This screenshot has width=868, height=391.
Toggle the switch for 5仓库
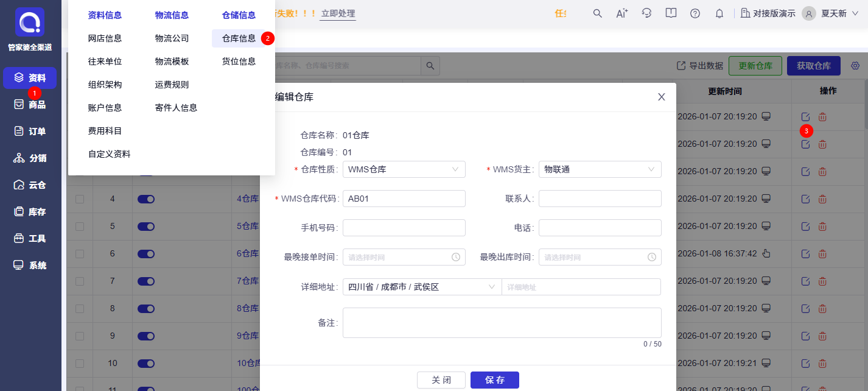pyautogui.click(x=146, y=226)
